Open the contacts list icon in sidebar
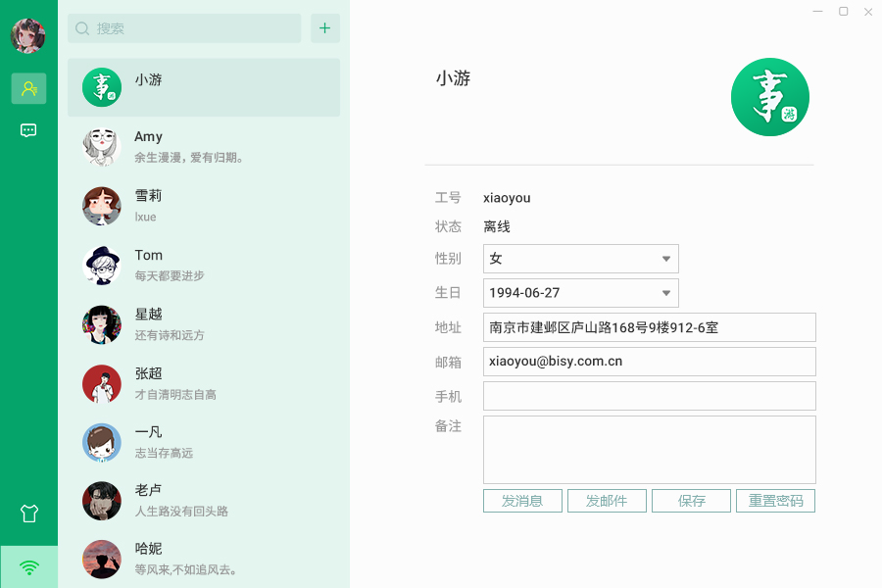Viewport: 882px width, 588px height. pos(28,88)
